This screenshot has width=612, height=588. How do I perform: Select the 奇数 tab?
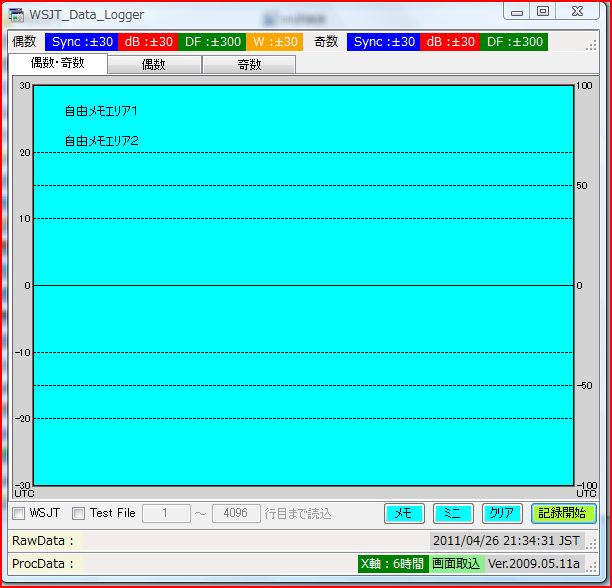click(248, 65)
